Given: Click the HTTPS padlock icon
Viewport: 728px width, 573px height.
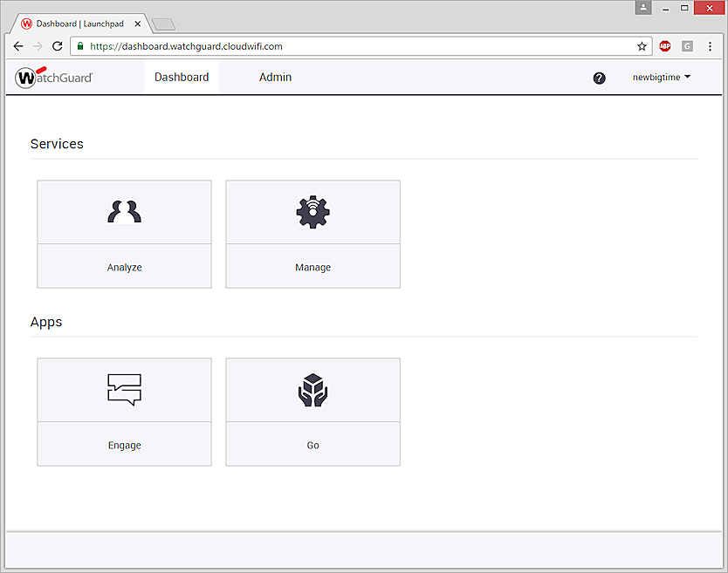Looking at the screenshot, I should point(79,46).
